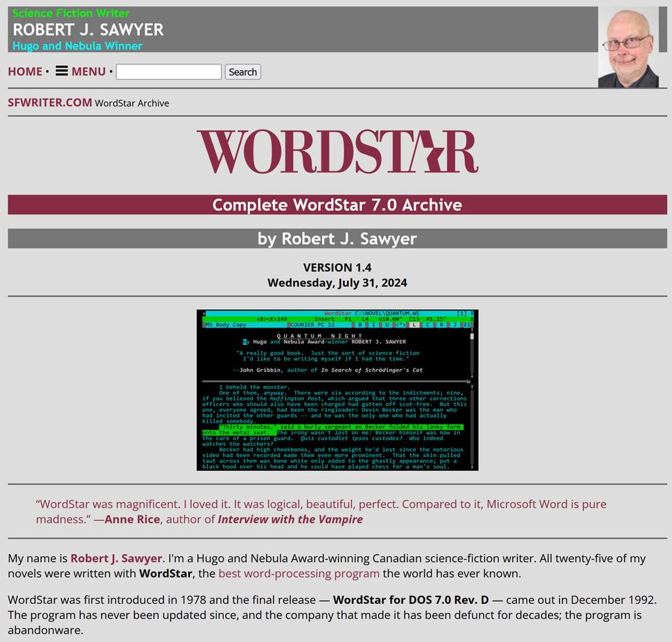
Task: Open the 'best word-processing program' link
Action: pos(299,573)
